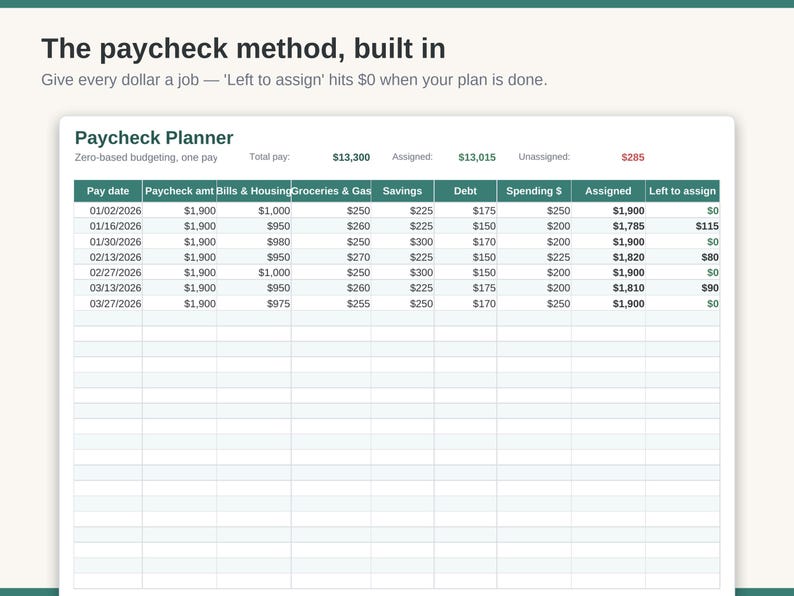Viewport: 794px width, 596px height.
Task: Click the 'Give every dollar a job' tagline
Action: coord(294,80)
